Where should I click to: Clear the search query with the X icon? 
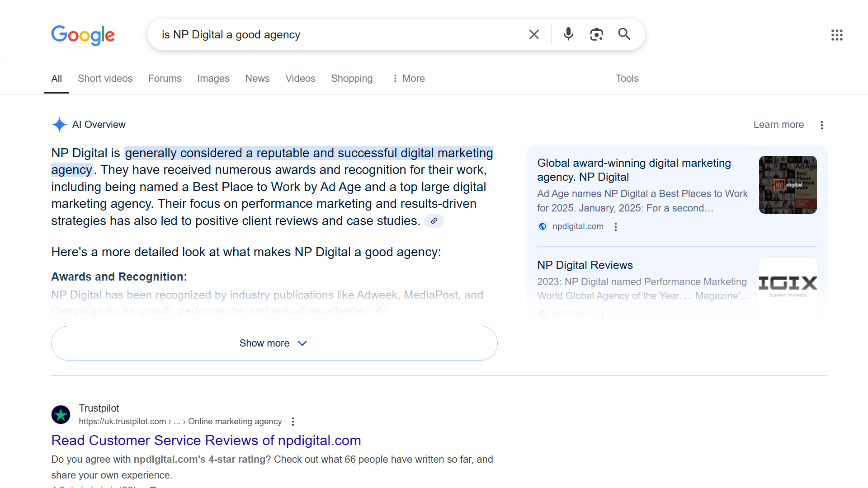[534, 34]
